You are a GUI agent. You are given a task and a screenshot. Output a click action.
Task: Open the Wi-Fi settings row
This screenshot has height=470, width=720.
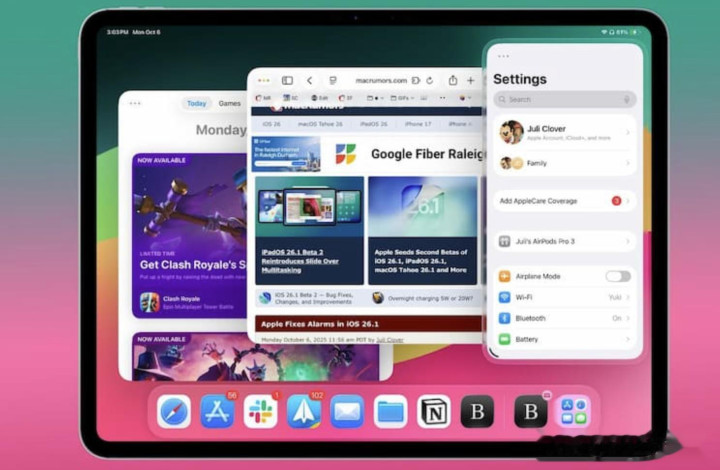coord(565,297)
